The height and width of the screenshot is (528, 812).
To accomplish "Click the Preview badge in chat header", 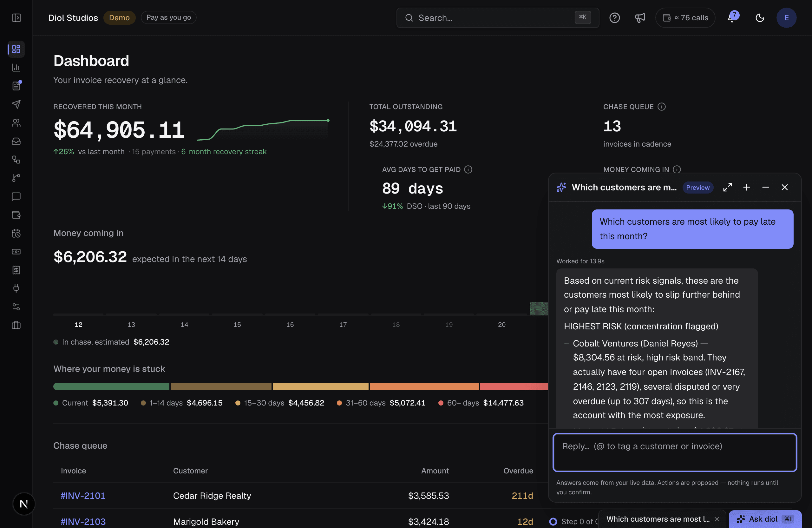I will [698, 188].
